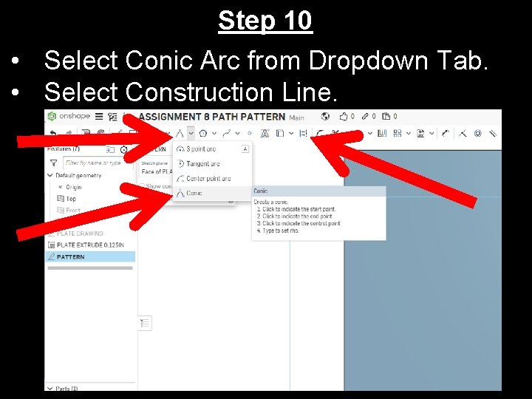Select the spline tool icon
532x399 pixels.
point(226,133)
